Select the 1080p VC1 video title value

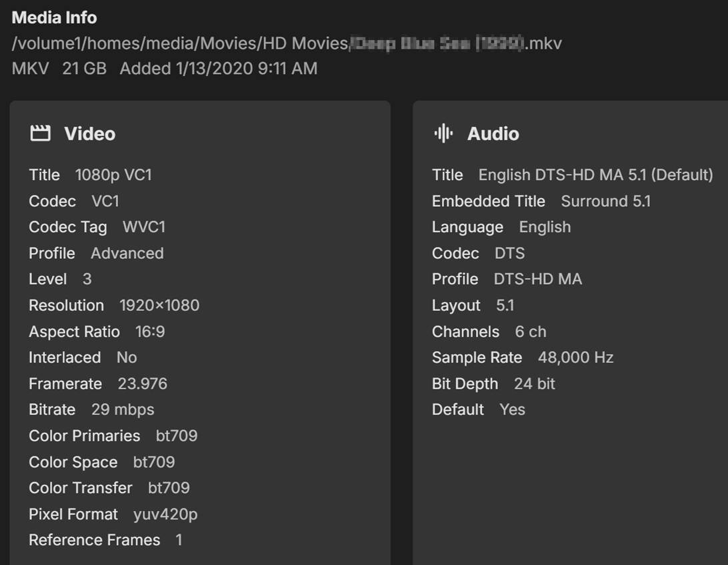(x=113, y=175)
